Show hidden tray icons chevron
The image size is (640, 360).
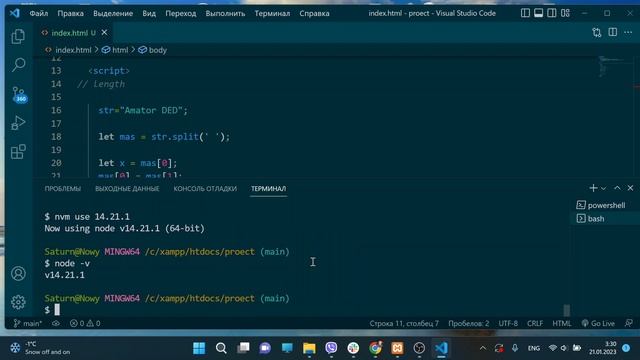coord(483,348)
